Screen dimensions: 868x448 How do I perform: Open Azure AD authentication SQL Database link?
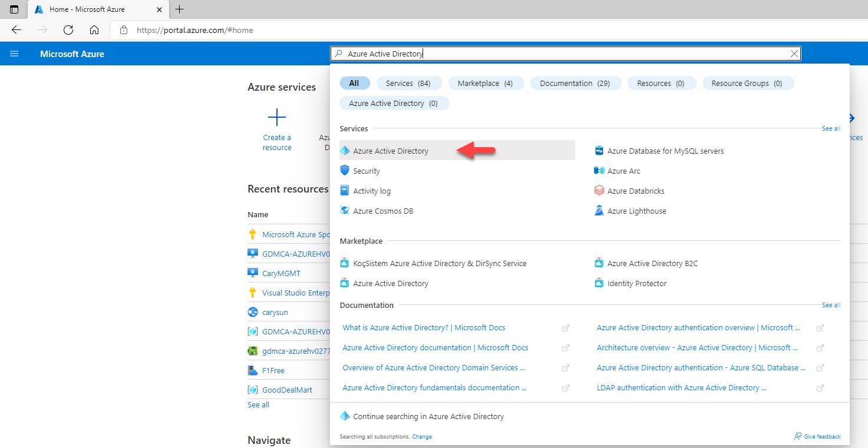(x=701, y=367)
